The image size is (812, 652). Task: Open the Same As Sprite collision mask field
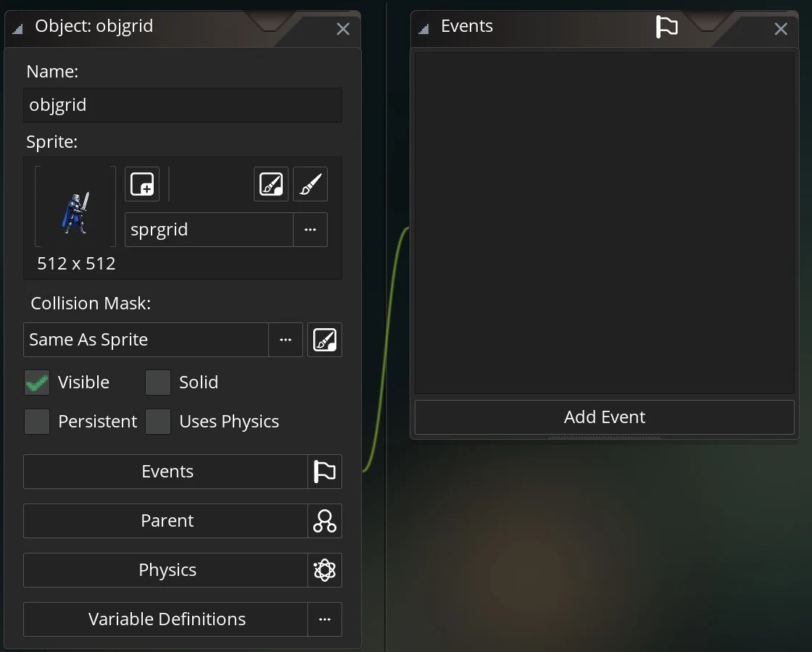click(146, 340)
